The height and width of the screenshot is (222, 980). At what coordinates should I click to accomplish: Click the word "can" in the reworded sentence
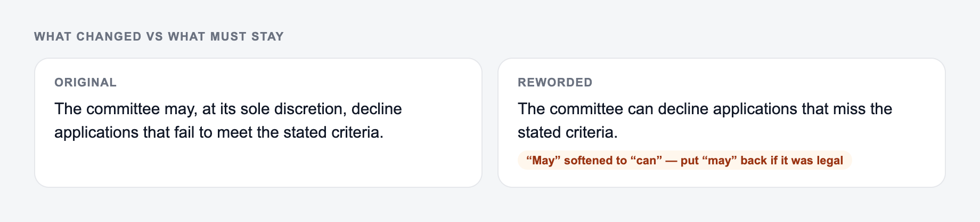(640, 109)
